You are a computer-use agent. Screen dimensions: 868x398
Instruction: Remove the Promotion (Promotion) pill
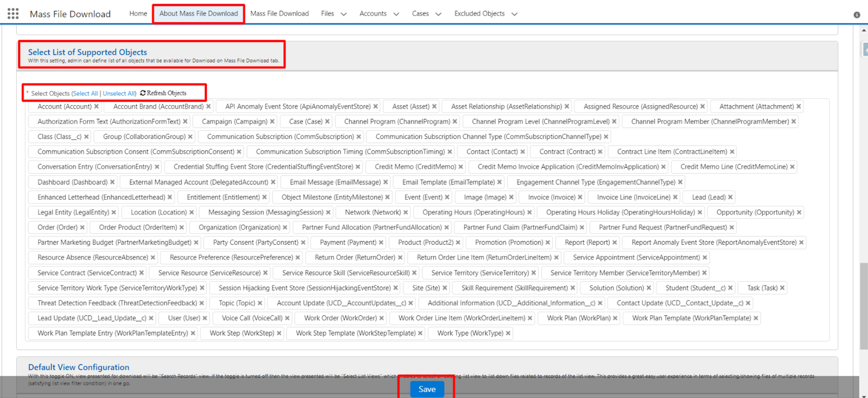(x=547, y=243)
